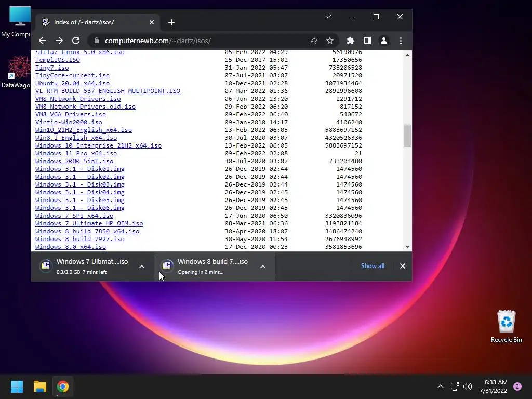Expand options for Windows 7 Ultimat download
Image resolution: width=532 pixels, height=399 pixels.
click(142, 267)
